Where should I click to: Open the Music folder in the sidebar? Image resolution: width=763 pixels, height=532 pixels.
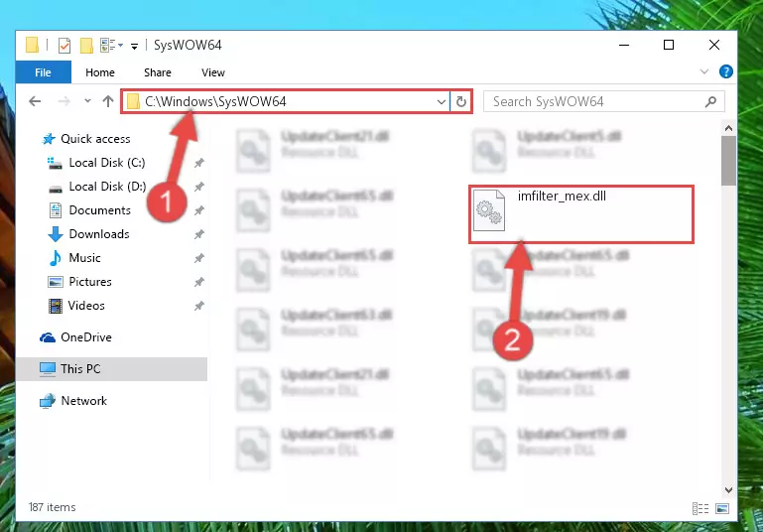[x=75, y=258]
